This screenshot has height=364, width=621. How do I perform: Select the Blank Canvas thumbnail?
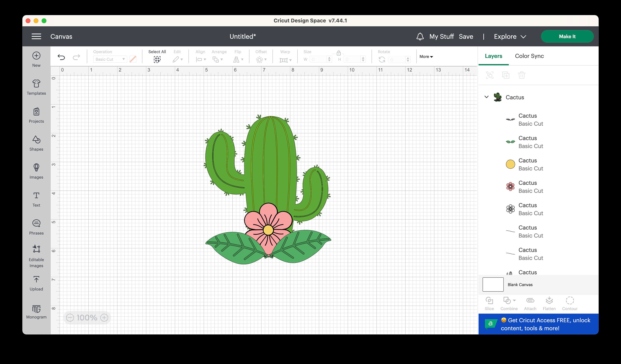point(493,284)
